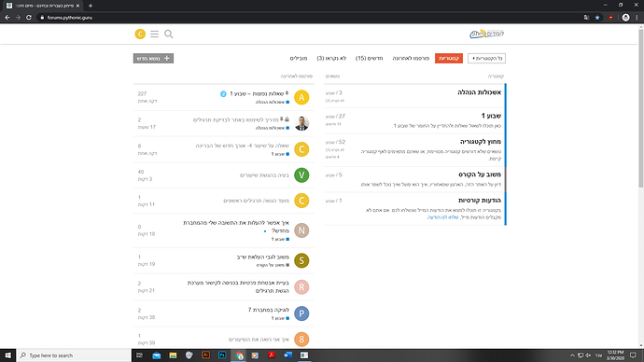Screen dimensions: 644x362
Task: Open pink R avatar user profile
Action: point(301,287)
